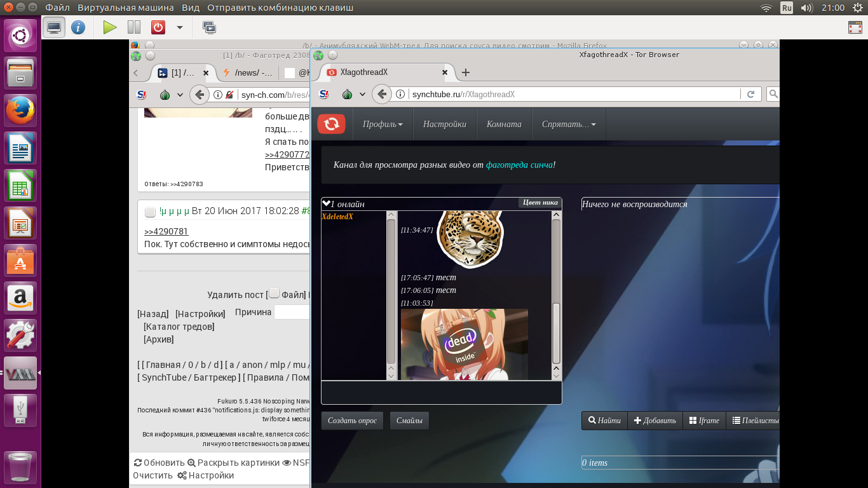Click the Найти search button

click(604, 421)
